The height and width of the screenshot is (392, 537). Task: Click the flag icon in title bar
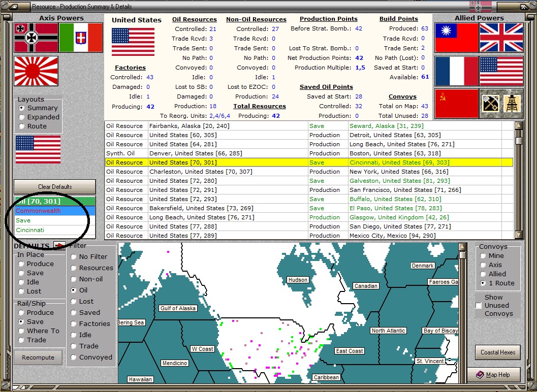480,6
